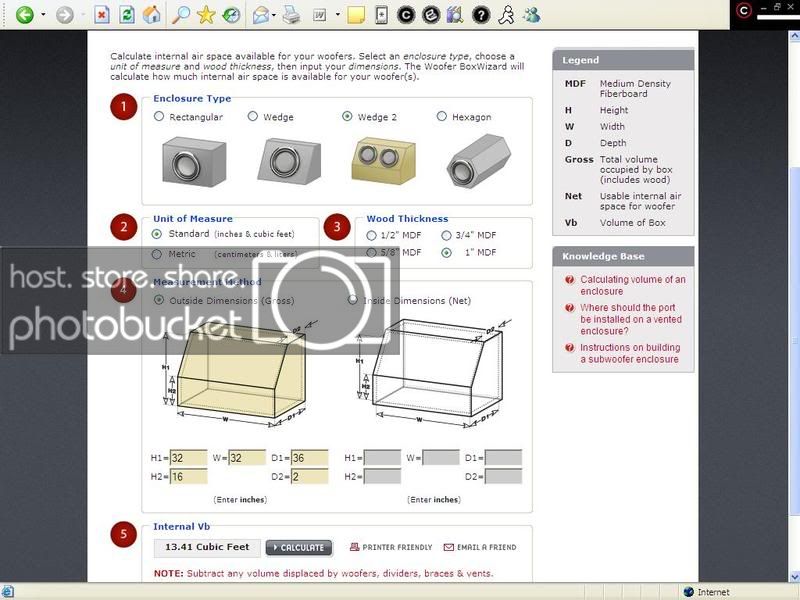Click the gross H1 field showing 32
800x600 pixels.
pos(188,458)
